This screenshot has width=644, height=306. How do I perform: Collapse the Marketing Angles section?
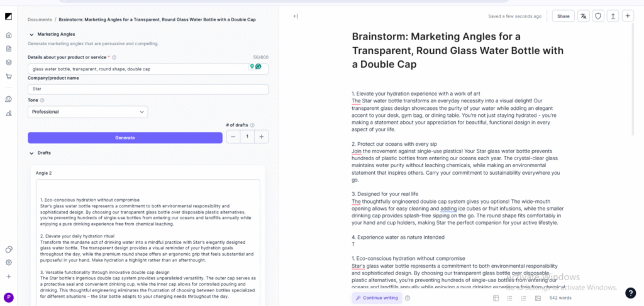click(31, 34)
